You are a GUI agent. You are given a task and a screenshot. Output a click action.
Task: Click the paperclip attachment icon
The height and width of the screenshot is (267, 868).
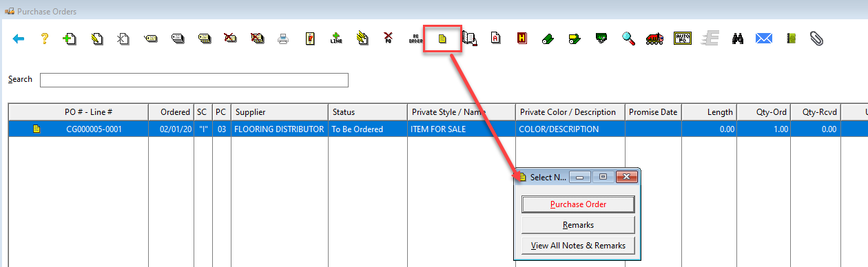coord(817,39)
